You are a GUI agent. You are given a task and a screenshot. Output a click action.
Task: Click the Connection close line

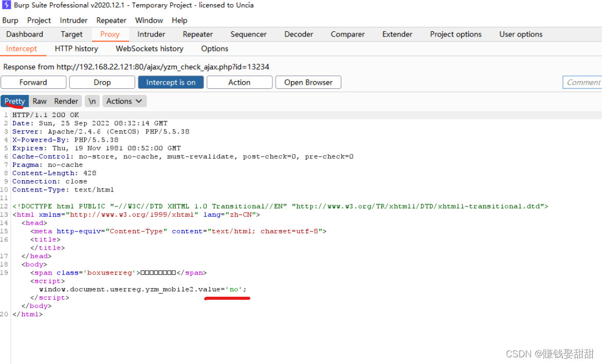50,181
